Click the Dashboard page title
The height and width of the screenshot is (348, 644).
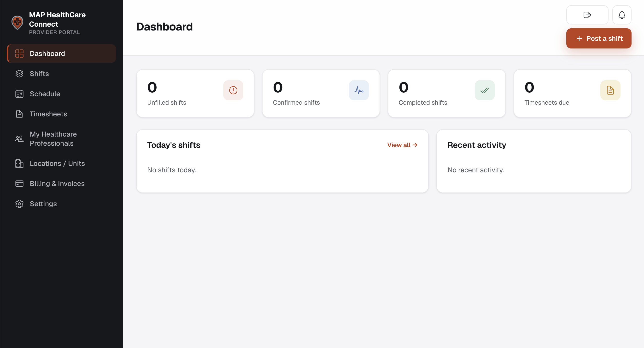pyautogui.click(x=164, y=27)
